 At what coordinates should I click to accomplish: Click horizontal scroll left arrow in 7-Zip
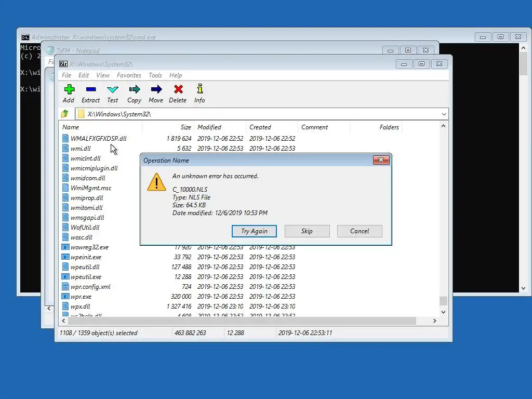point(63,321)
